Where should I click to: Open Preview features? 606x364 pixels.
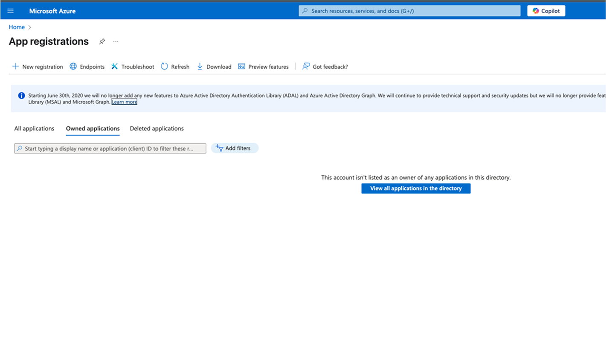(x=263, y=66)
